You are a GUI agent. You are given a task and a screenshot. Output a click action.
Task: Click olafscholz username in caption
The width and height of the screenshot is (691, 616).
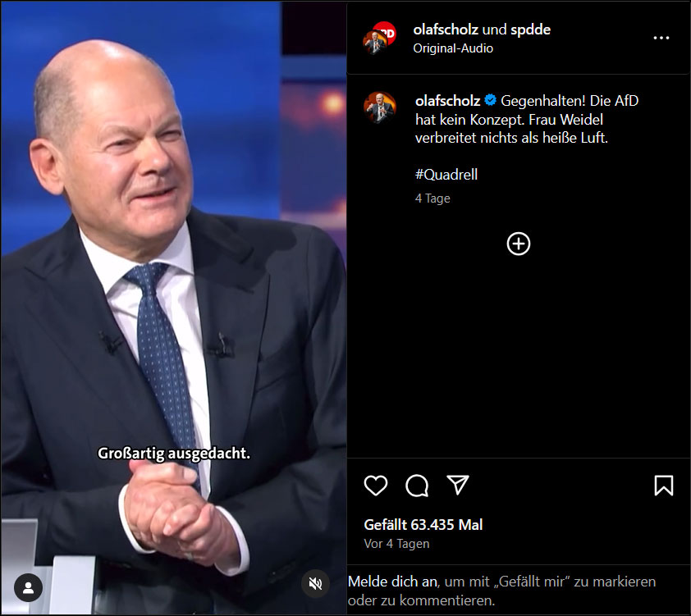click(448, 101)
